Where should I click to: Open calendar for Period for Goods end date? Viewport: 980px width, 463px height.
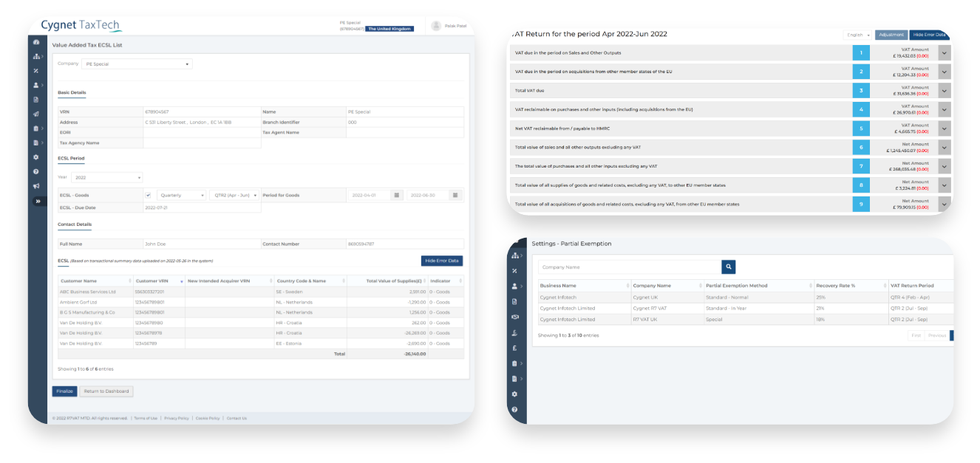[x=455, y=195]
